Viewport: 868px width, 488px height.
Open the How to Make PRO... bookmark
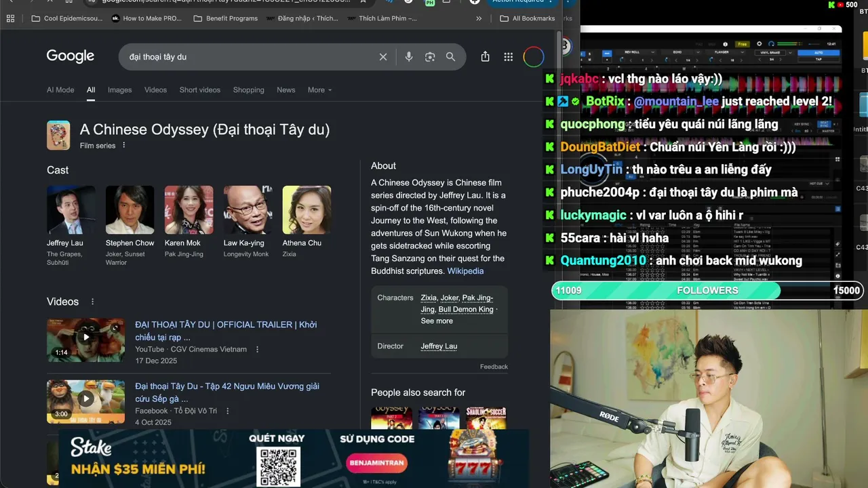[x=146, y=18]
